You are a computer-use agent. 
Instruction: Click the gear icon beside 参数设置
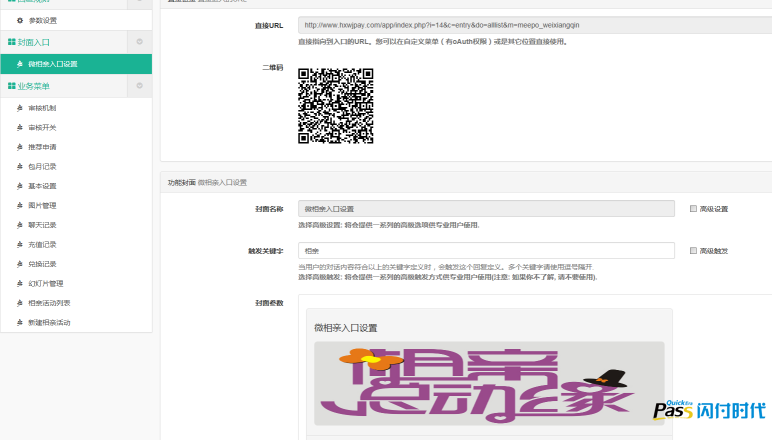(20, 21)
